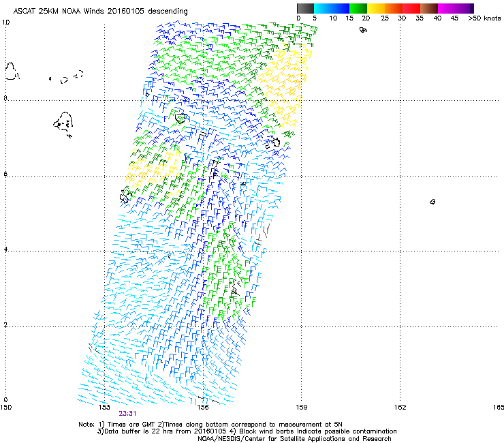Pick the red 30-35 knots legend swatch
This screenshot has height=443, width=504.
pyautogui.click(x=411, y=8)
